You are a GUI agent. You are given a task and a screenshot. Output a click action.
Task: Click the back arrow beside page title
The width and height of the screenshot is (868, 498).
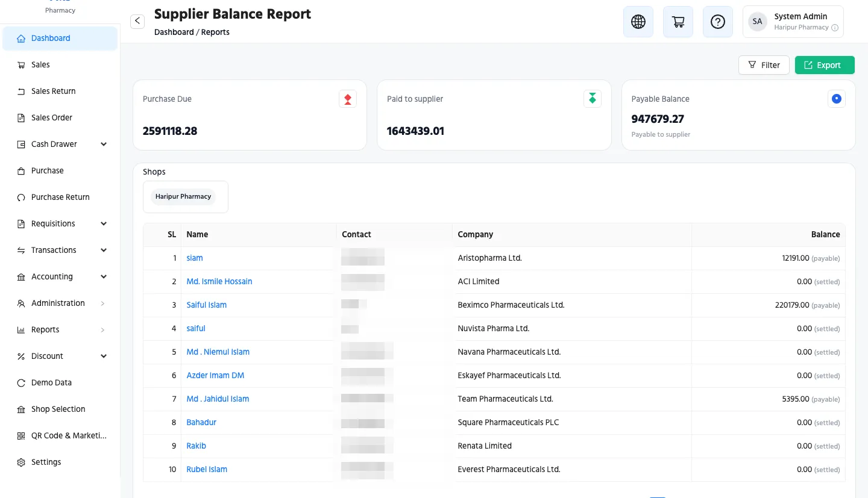click(x=137, y=21)
